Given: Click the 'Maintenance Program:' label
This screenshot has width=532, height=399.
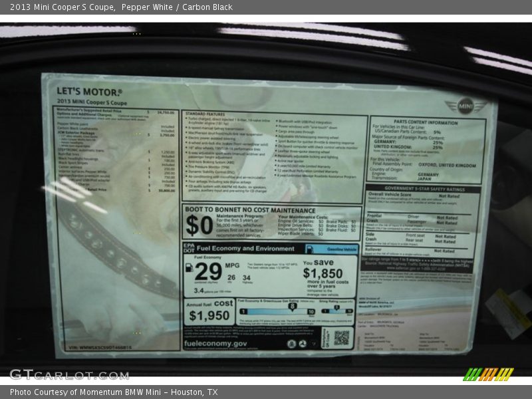Looking at the screenshot, I should click(239, 216).
